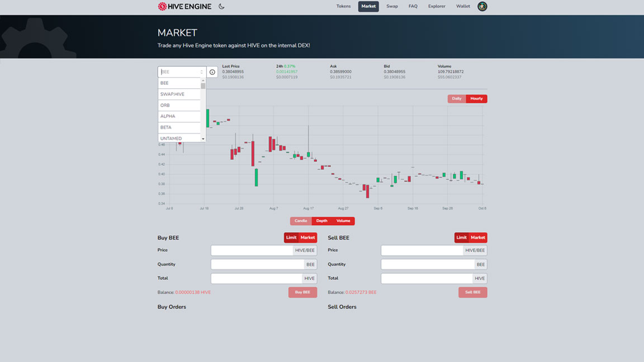
Task: Click the Ask price 0.38599000
Action: pos(340,72)
